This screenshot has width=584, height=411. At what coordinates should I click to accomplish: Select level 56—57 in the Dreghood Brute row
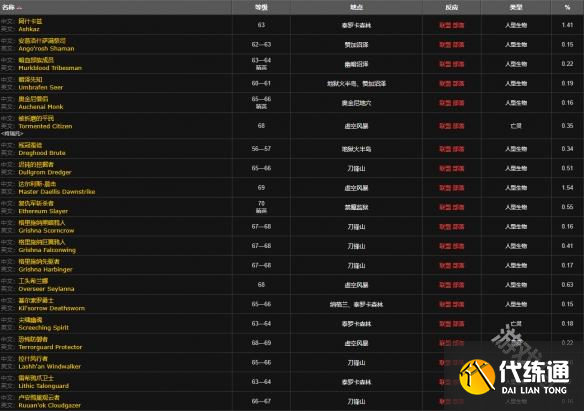261,149
